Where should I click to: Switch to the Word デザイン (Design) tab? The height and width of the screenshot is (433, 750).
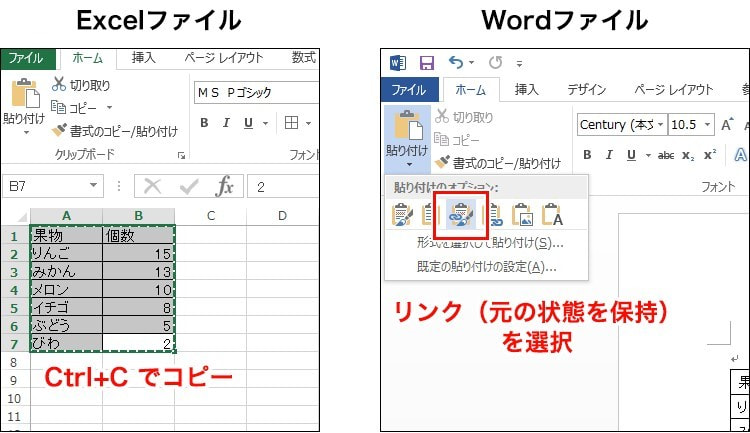point(586,89)
